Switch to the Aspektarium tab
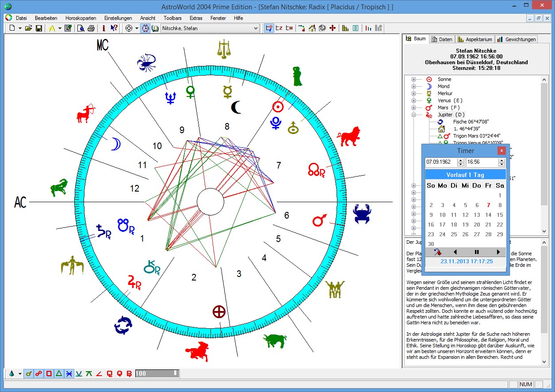Screen dimensions: 555x392 [475, 39]
